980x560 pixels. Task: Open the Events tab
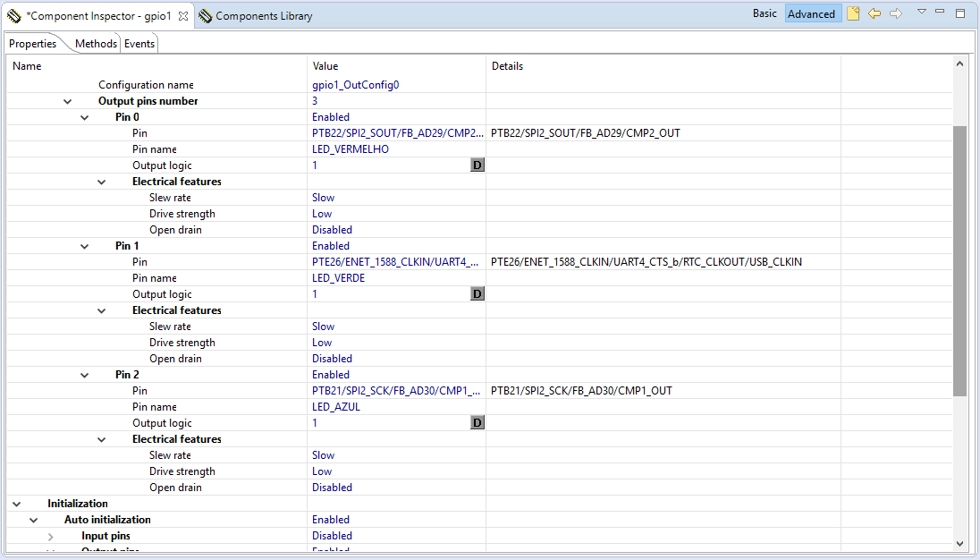coord(139,44)
